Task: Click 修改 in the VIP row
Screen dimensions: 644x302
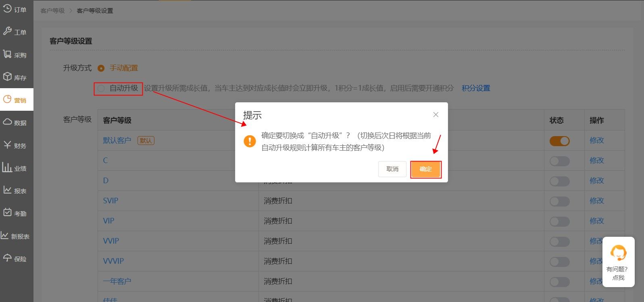Action: (x=597, y=221)
